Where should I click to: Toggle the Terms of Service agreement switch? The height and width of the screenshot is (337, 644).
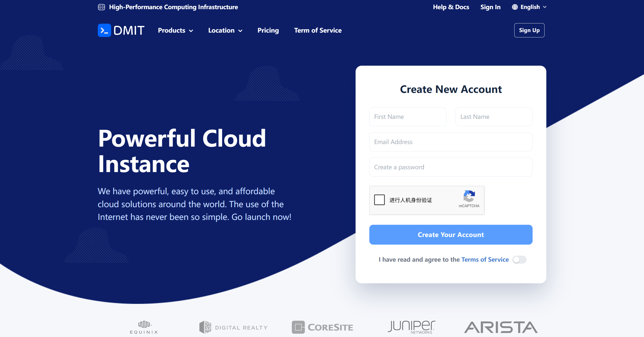[x=519, y=260]
